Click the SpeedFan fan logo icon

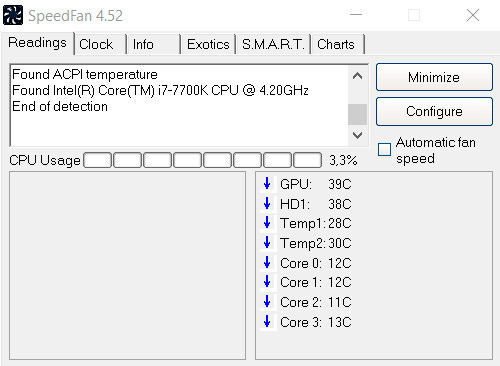pos(13,15)
